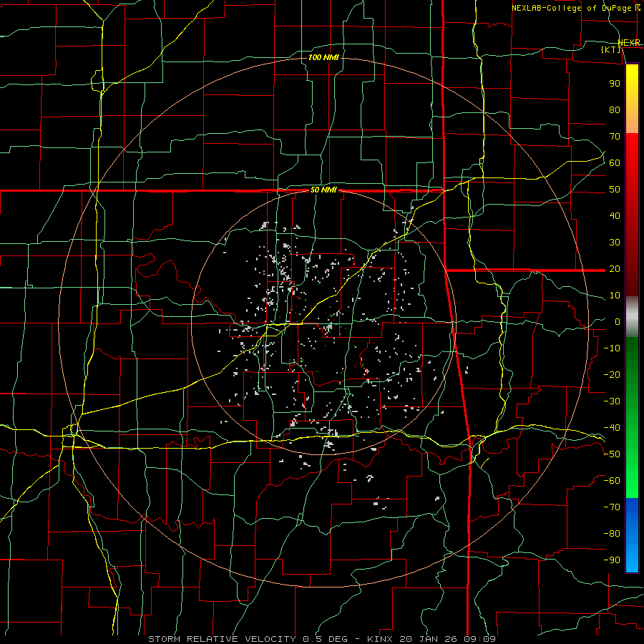Viewport: 644px width, 644px height.
Task: Click the 70 value on velocity scale
Action: pyautogui.click(x=615, y=137)
